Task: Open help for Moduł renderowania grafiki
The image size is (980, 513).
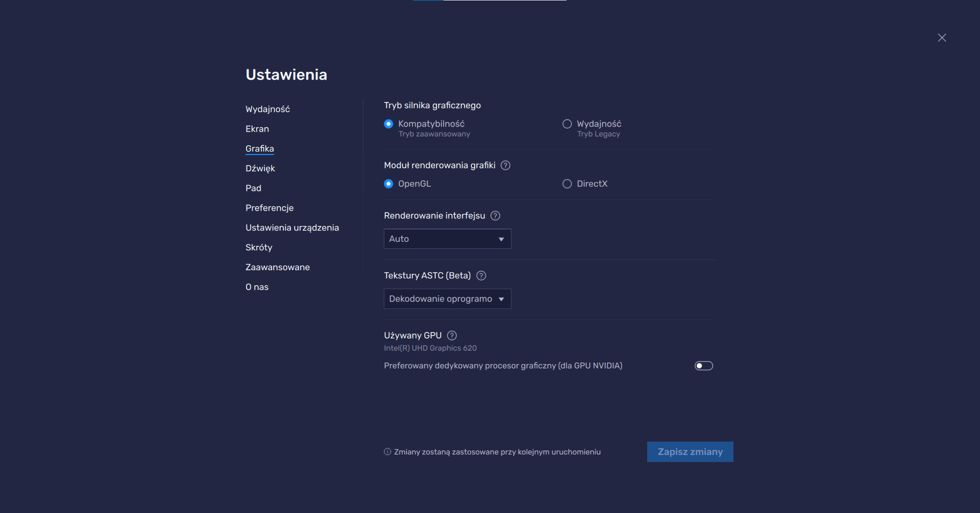Action: (505, 165)
